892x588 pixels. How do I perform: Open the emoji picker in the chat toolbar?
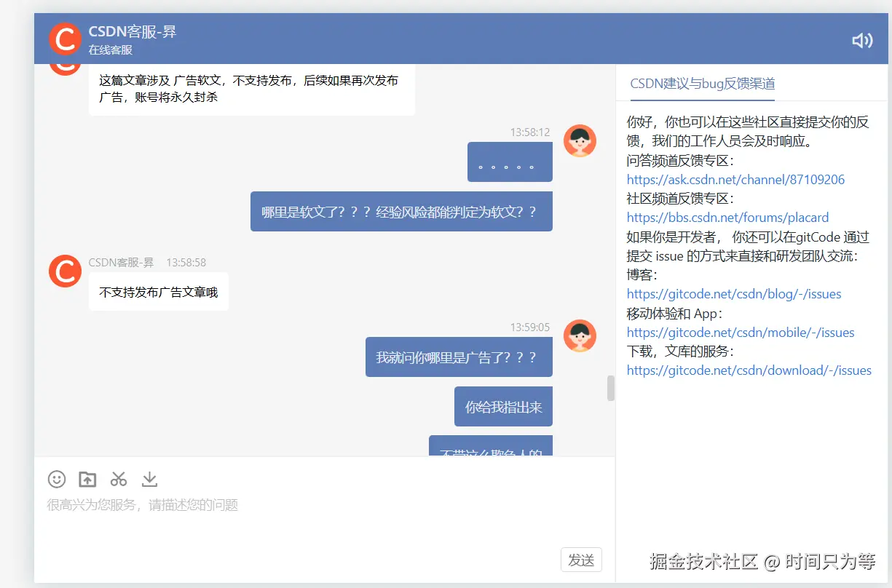coord(57,479)
